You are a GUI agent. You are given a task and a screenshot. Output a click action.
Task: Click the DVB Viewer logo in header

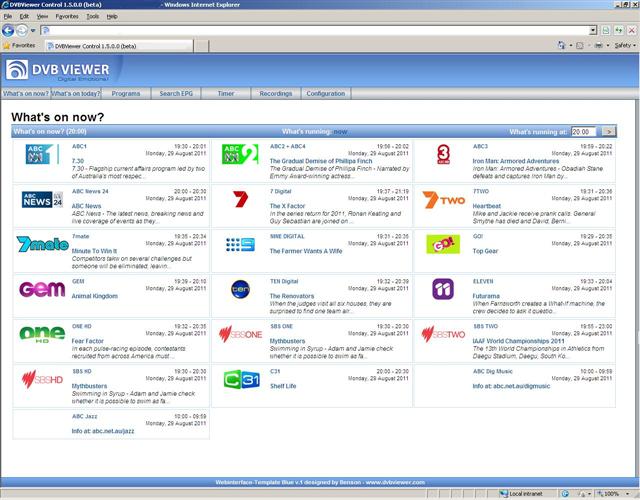(58, 70)
